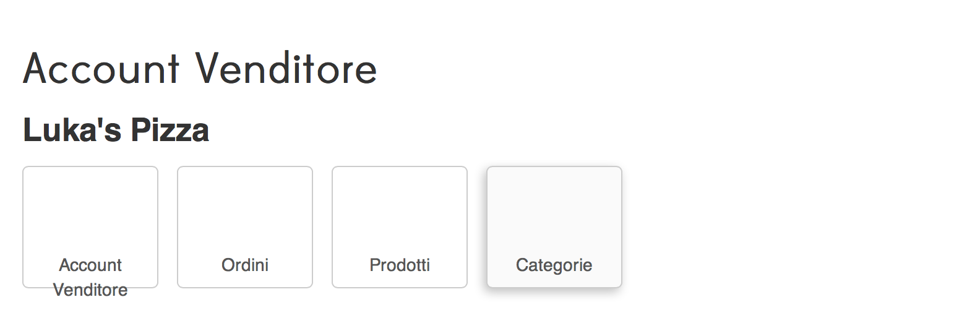
Task: Click the word Account inside the first tile
Action: click(90, 265)
